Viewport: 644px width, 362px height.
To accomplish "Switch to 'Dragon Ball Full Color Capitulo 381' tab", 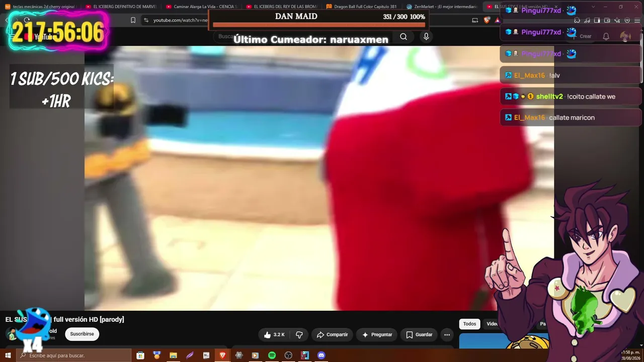I will [362, 7].
